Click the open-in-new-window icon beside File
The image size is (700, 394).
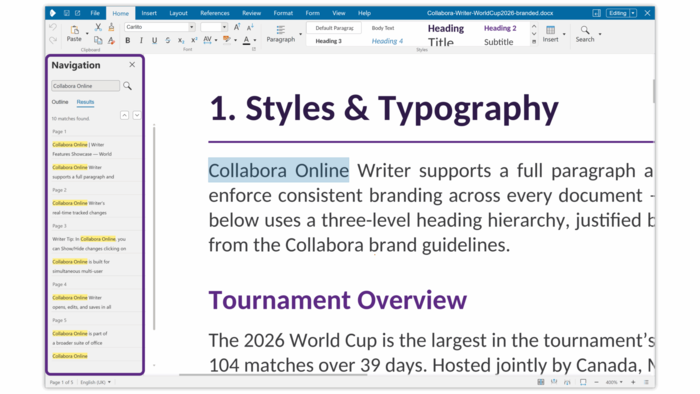[x=78, y=13]
